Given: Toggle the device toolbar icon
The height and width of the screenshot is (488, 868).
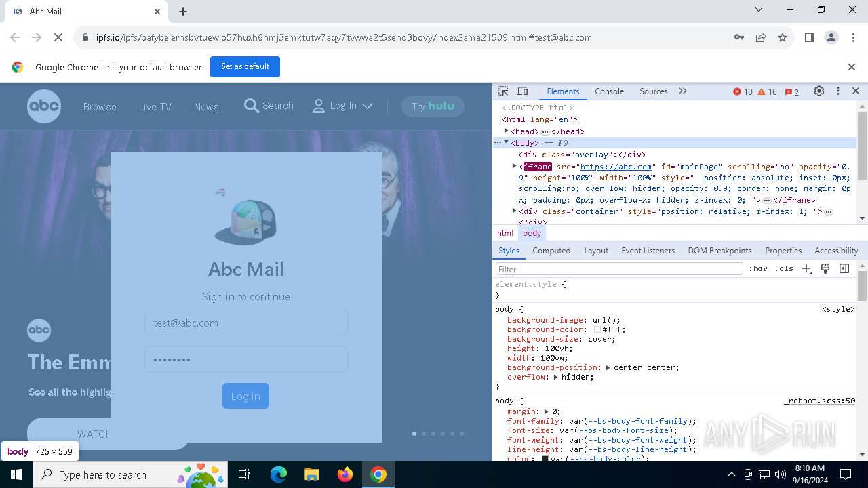Looking at the screenshot, I should (x=522, y=91).
